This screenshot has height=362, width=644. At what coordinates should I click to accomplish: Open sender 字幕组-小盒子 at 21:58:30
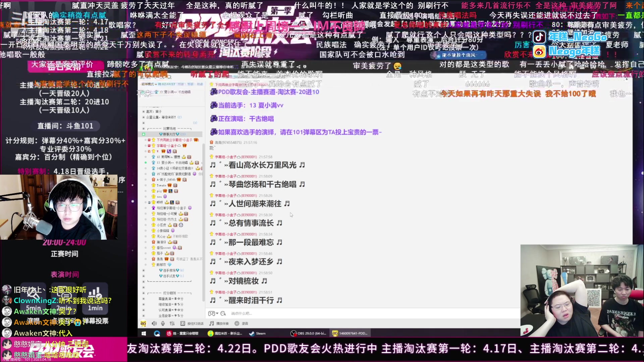[x=235, y=215]
